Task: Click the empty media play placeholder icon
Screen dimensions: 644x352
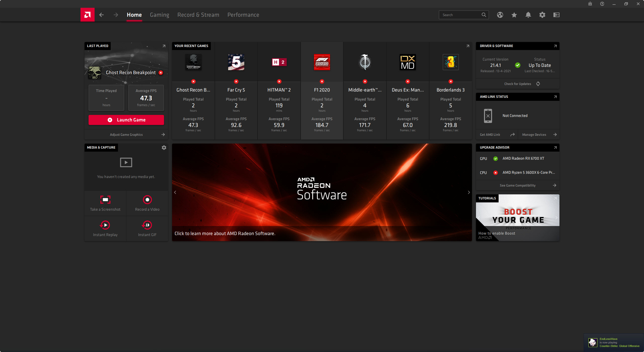Action: (x=126, y=162)
